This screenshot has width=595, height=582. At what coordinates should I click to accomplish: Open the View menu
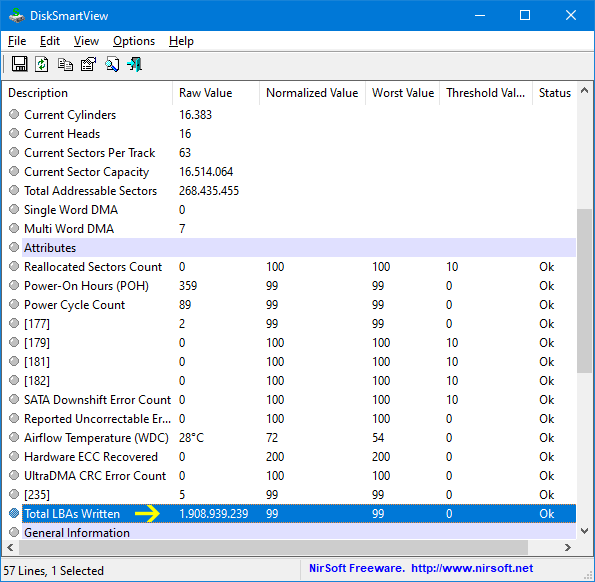tap(86, 41)
